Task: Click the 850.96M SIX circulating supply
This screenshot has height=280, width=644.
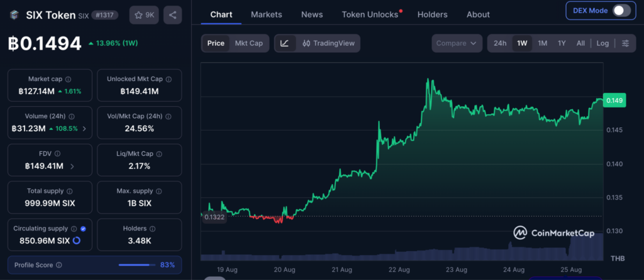Action: [x=45, y=240]
